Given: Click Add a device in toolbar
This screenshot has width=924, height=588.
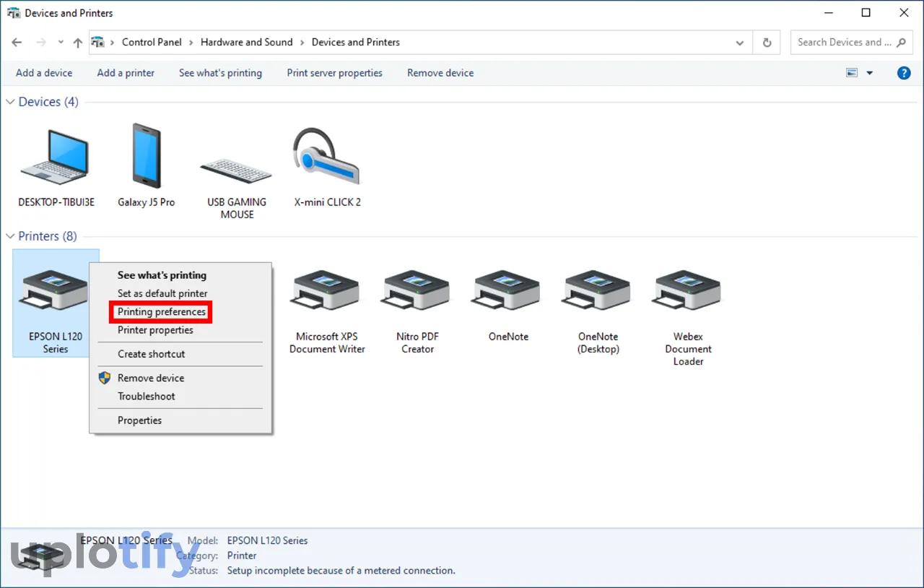Looking at the screenshot, I should pos(44,73).
